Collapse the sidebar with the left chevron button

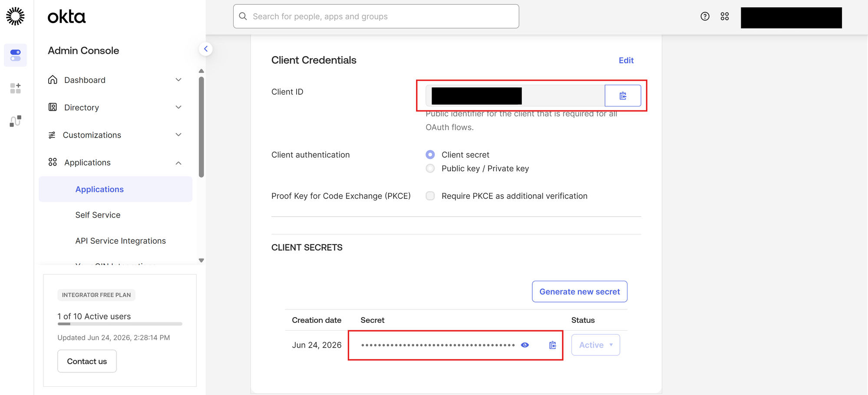[206, 49]
